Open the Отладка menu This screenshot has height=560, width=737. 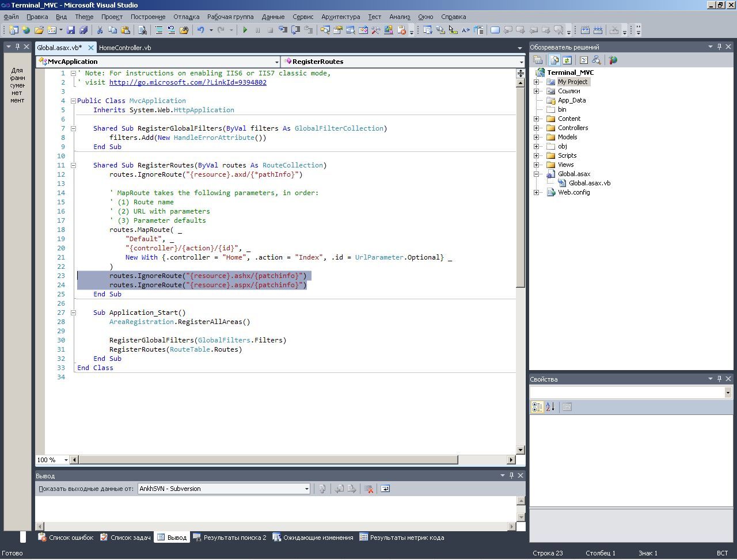(x=186, y=17)
